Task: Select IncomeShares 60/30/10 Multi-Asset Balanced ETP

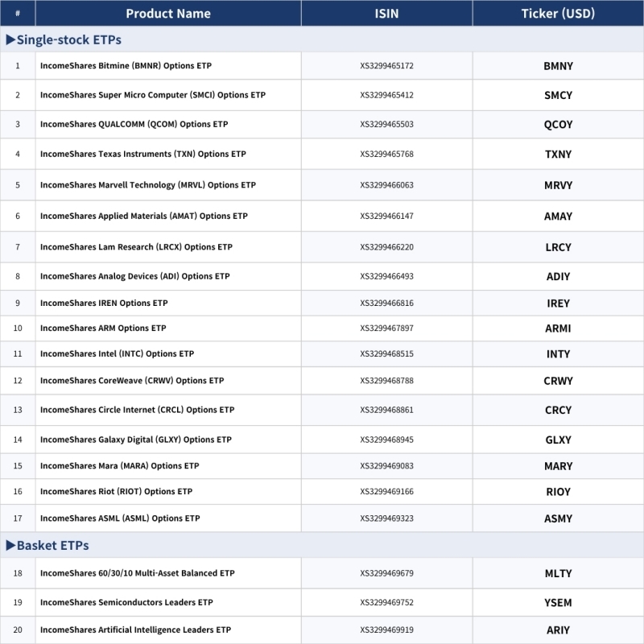Action: (x=137, y=573)
